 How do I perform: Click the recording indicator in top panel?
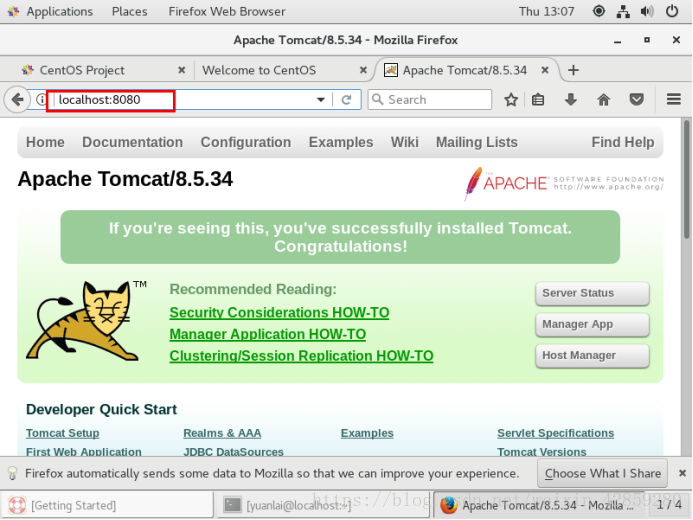coord(598,11)
